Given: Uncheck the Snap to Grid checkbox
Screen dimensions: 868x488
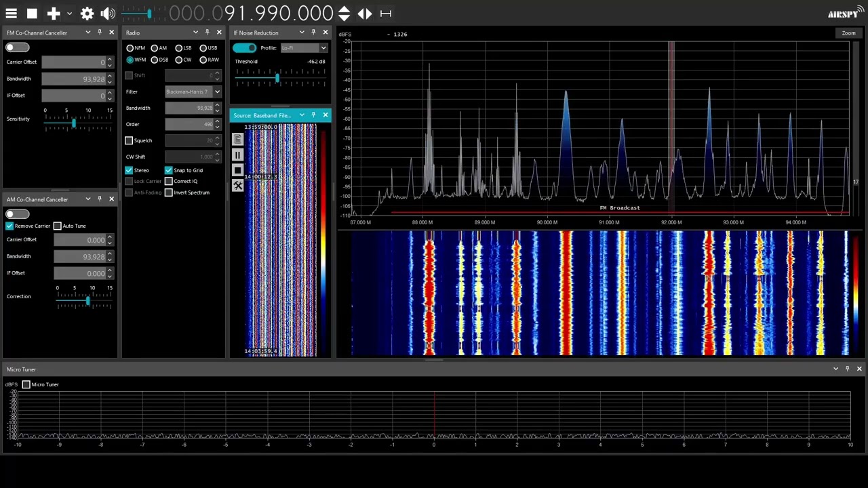Looking at the screenshot, I should (x=169, y=170).
